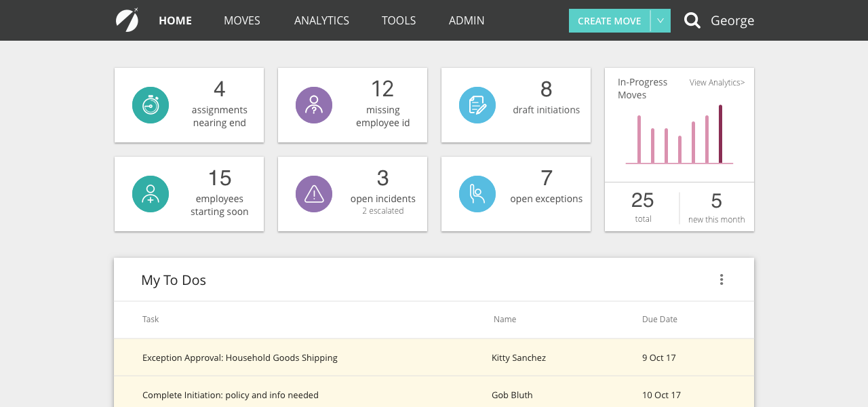Click the CREATE MOVE button
The height and width of the screenshot is (407, 868).
(x=609, y=21)
